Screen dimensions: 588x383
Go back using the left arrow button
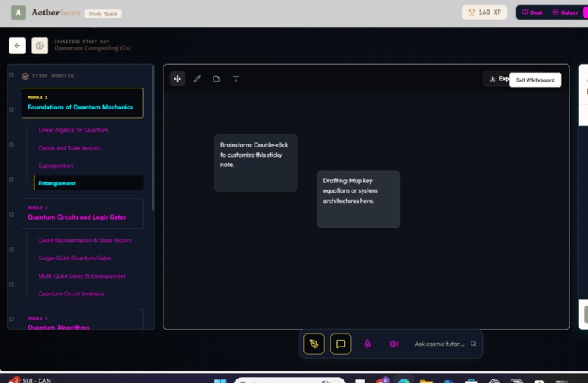18,46
